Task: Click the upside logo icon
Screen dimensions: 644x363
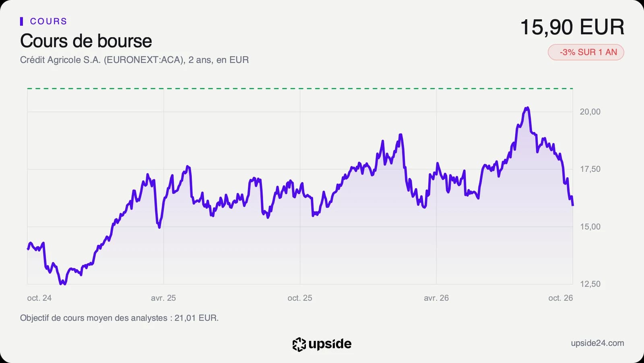Action: [299, 344]
